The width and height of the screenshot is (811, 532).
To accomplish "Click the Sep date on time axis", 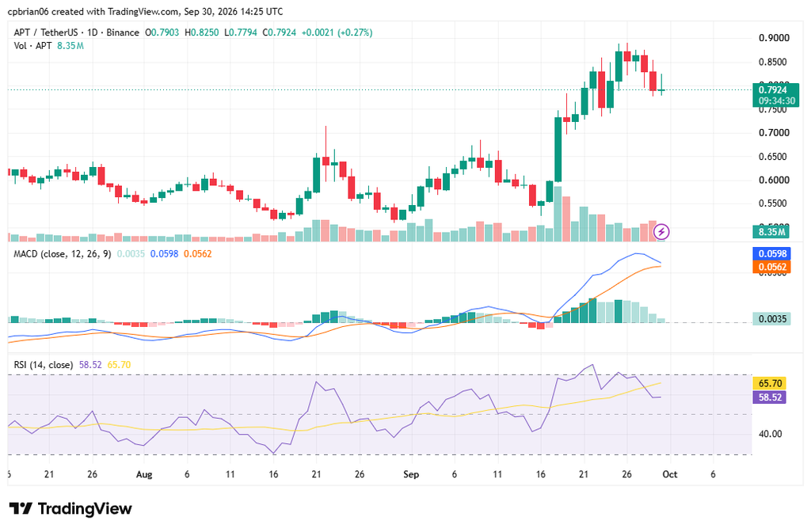I will pyautogui.click(x=411, y=475).
